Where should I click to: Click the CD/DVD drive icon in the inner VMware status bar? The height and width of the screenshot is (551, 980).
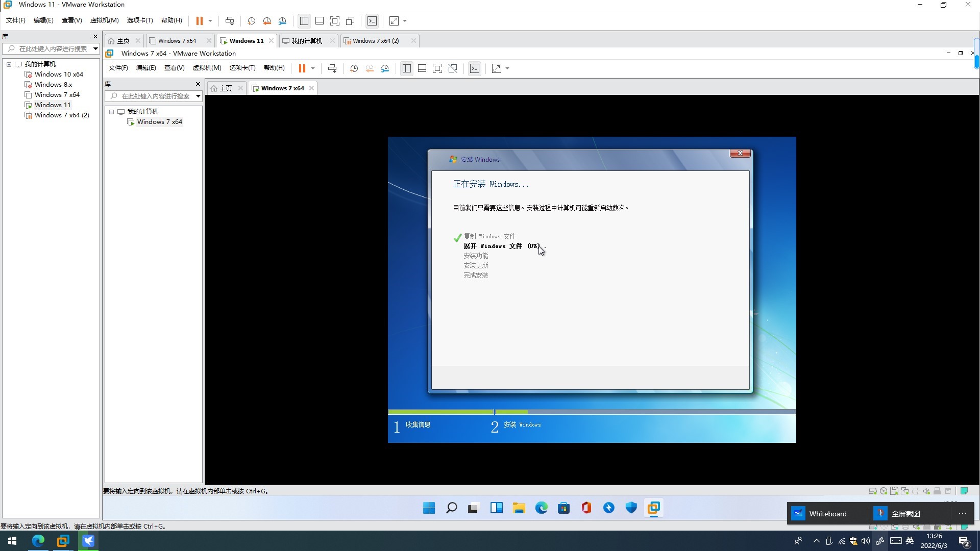click(884, 491)
